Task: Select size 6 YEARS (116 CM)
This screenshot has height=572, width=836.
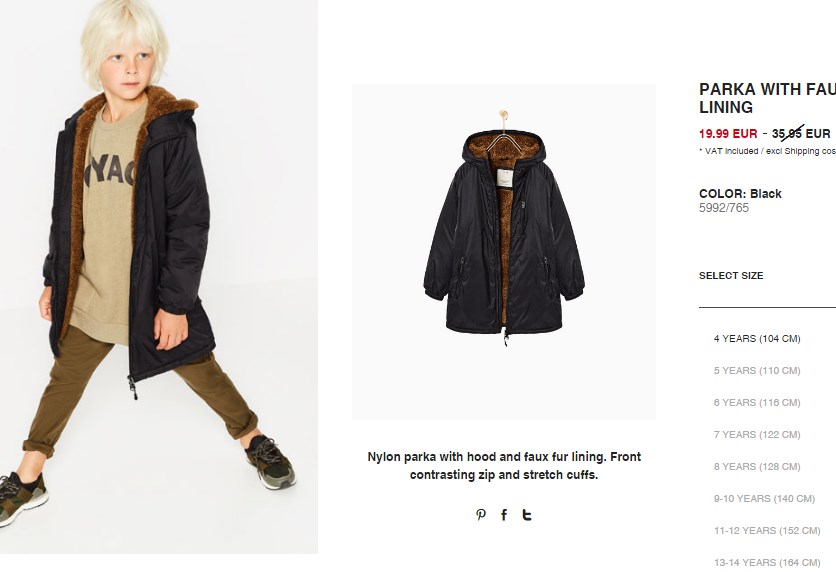Action: tap(757, 402)
